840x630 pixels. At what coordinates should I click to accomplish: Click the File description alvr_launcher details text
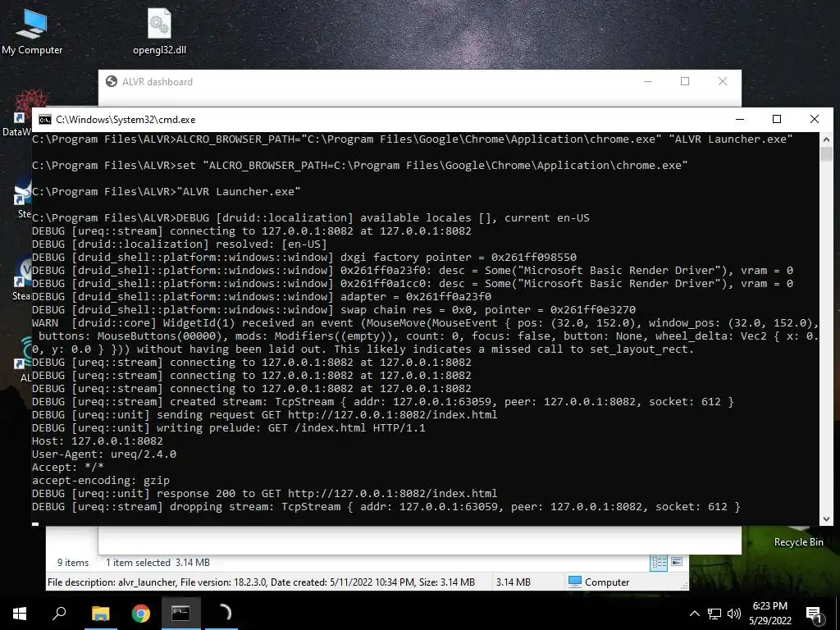click(261, 582)
